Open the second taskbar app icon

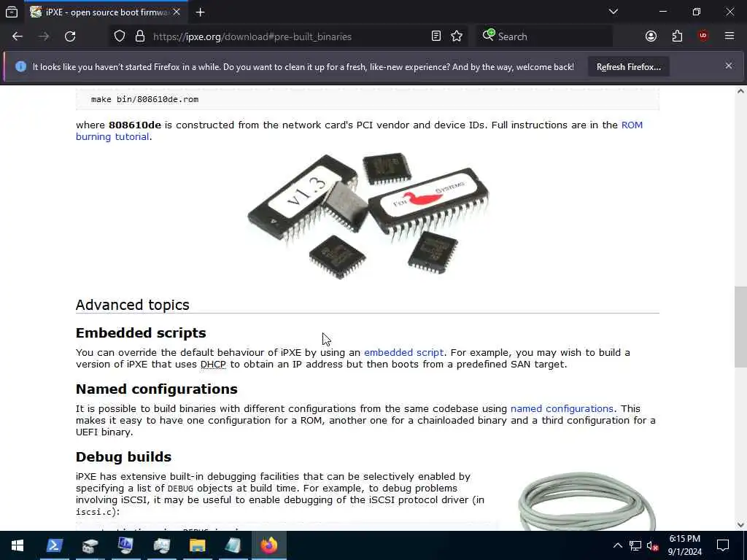(90, 545)
